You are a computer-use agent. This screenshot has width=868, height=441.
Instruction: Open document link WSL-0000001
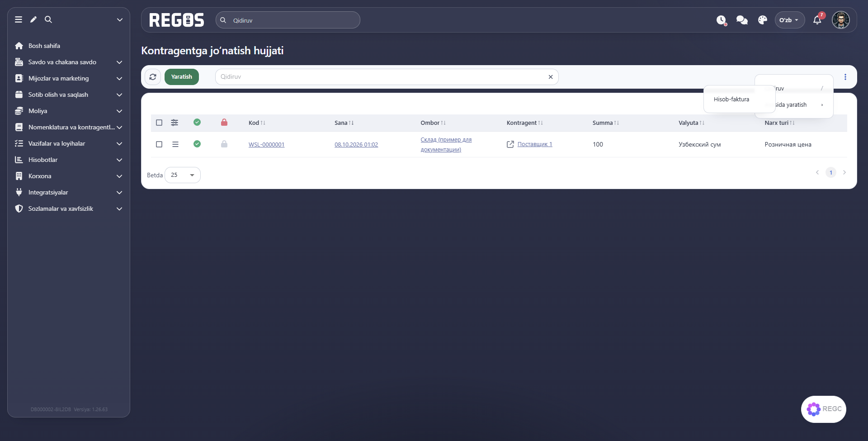pyautogui.click(x=266, y=144)
